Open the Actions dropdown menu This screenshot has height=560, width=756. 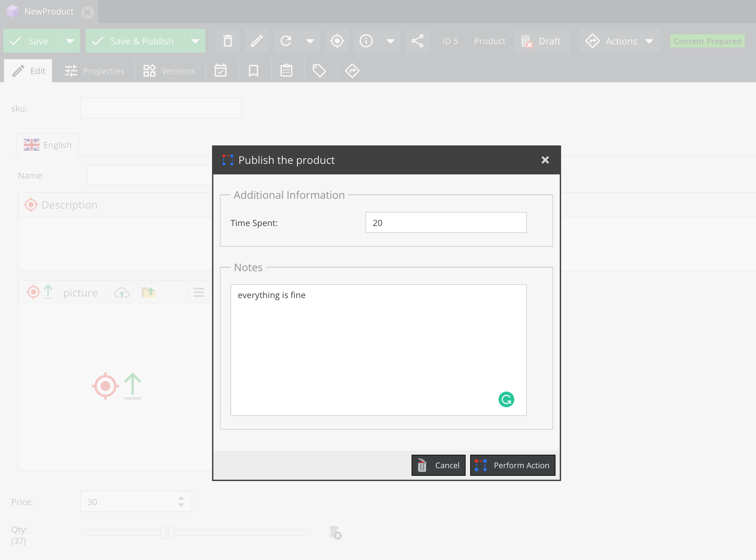620,41
